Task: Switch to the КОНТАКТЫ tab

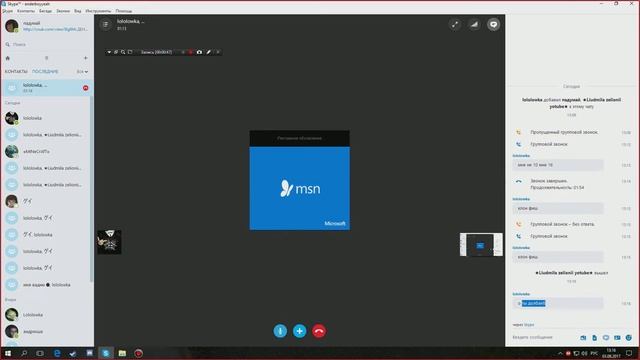Action: tap(16, 71)
